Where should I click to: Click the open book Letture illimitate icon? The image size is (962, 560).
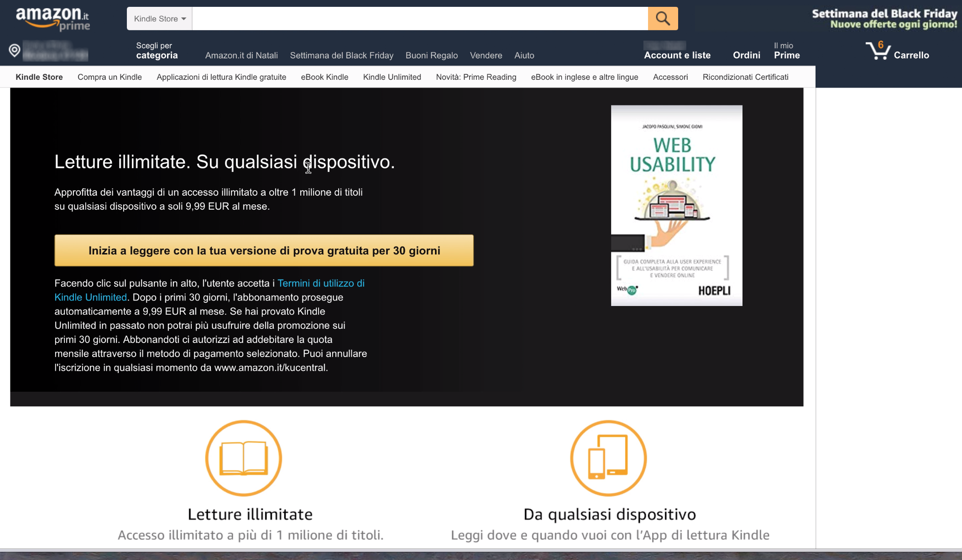(244, 458)
